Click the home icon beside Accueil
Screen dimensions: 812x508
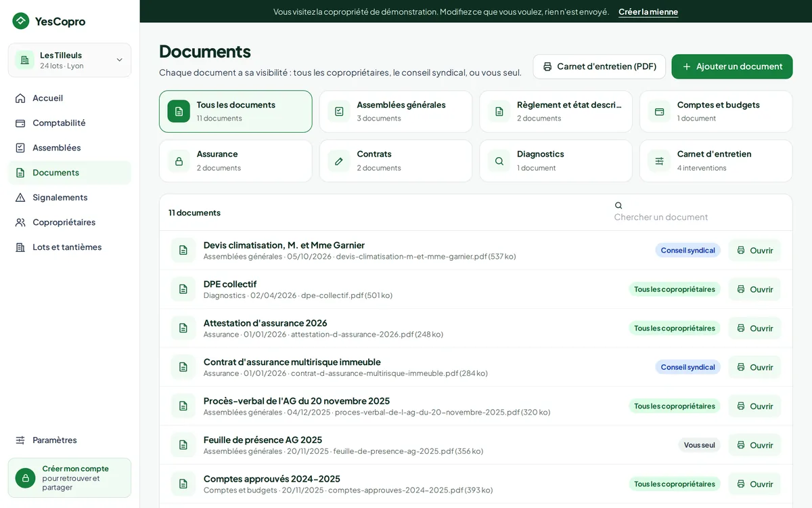click(20, 98)
